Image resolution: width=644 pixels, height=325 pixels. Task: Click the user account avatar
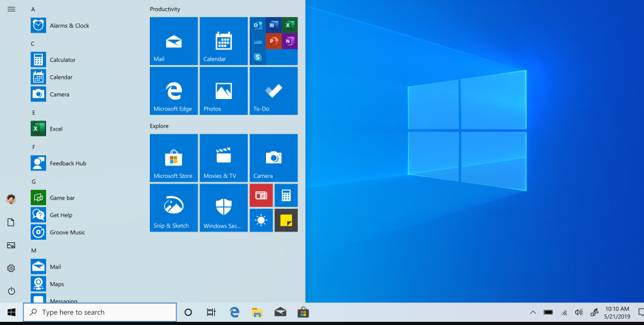(x=11, y=199)
